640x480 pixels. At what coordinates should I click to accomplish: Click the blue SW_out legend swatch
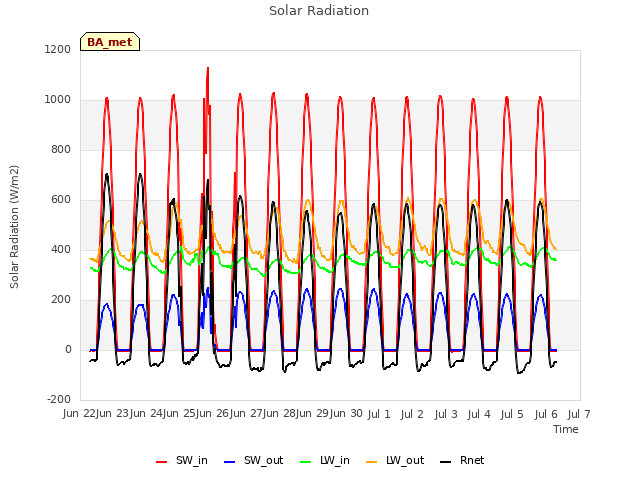click(x=230, y=462)
